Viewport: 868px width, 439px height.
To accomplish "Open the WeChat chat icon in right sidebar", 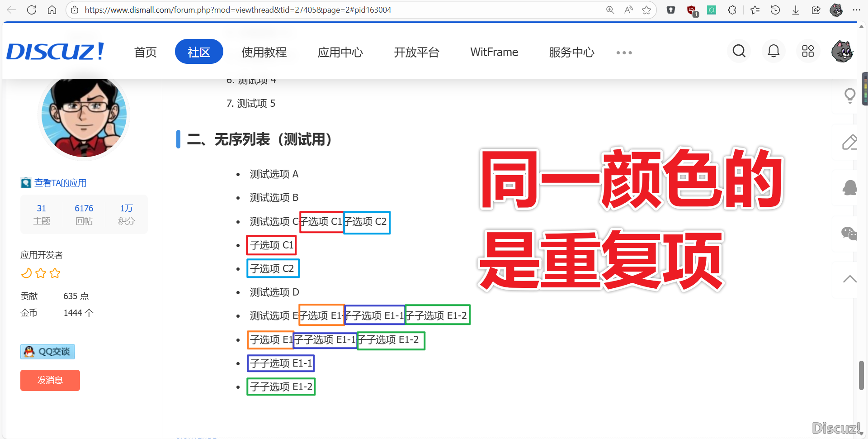I will tap(849, 234).
